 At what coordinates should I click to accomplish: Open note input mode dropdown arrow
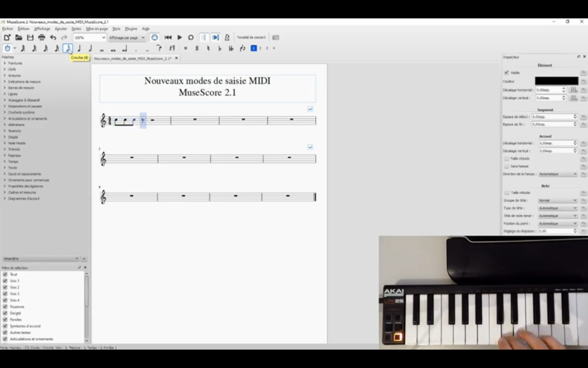click(15, 48)
